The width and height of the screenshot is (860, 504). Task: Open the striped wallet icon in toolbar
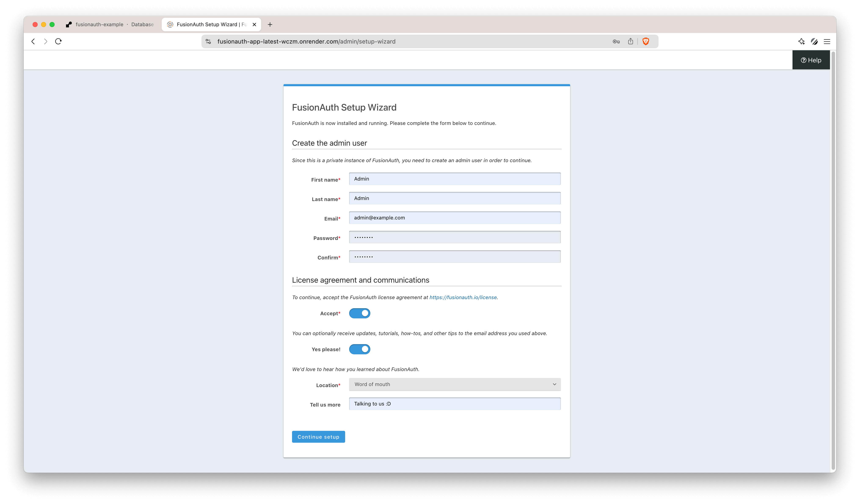(814, 42)
